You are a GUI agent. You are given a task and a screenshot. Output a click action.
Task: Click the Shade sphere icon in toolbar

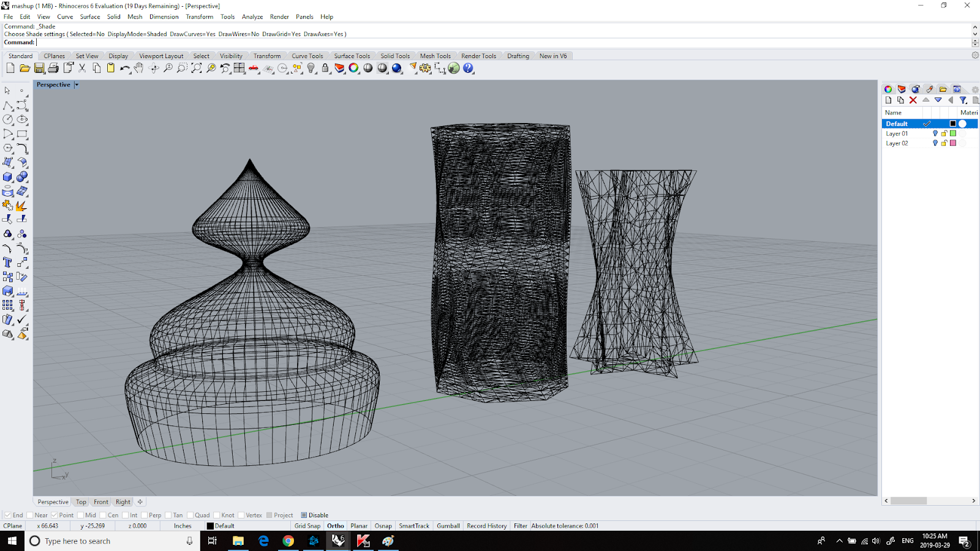[368, 68]
